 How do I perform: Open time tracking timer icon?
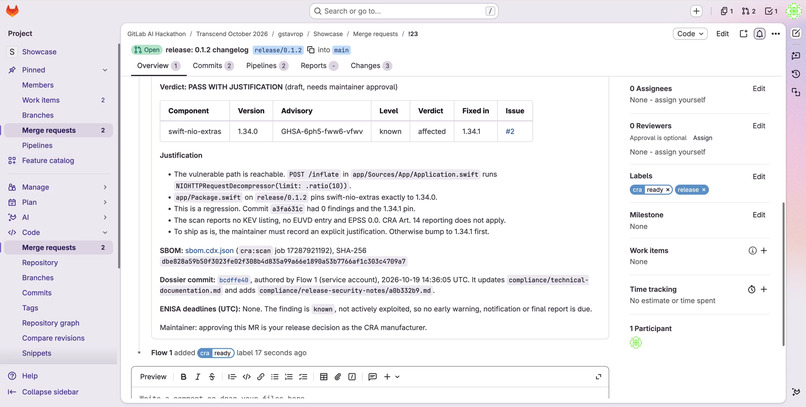point(752,289)
